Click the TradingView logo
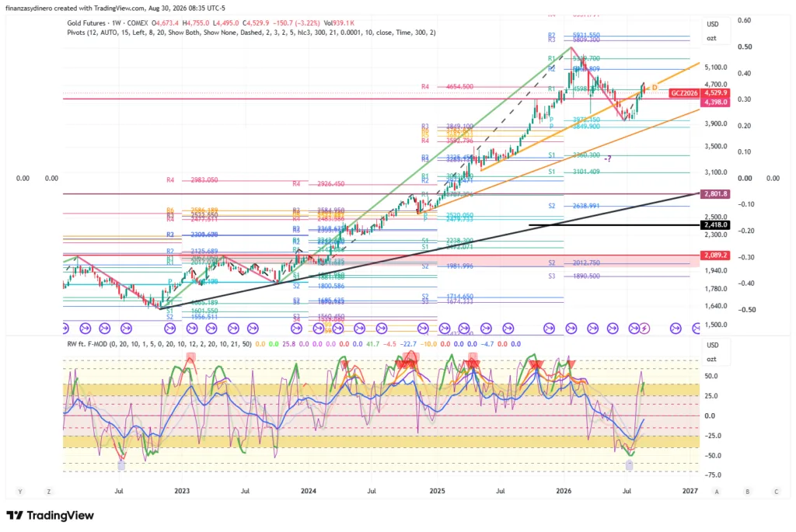Viewport: 796px width, 532px height. pyautogui.click(x=51, y=515)
